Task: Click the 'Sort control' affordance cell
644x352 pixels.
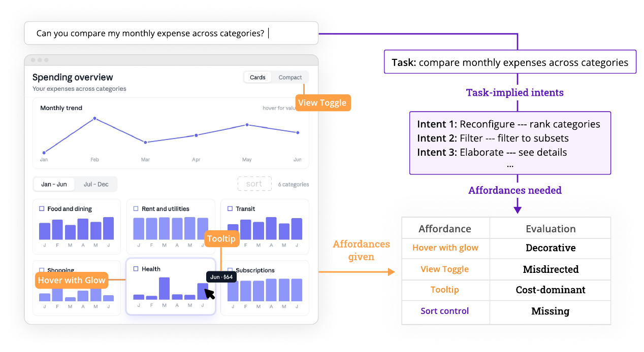Action: point(445,311)
